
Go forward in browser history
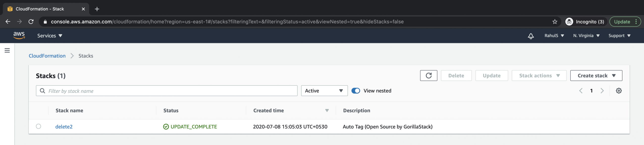[x=19, y=22]
